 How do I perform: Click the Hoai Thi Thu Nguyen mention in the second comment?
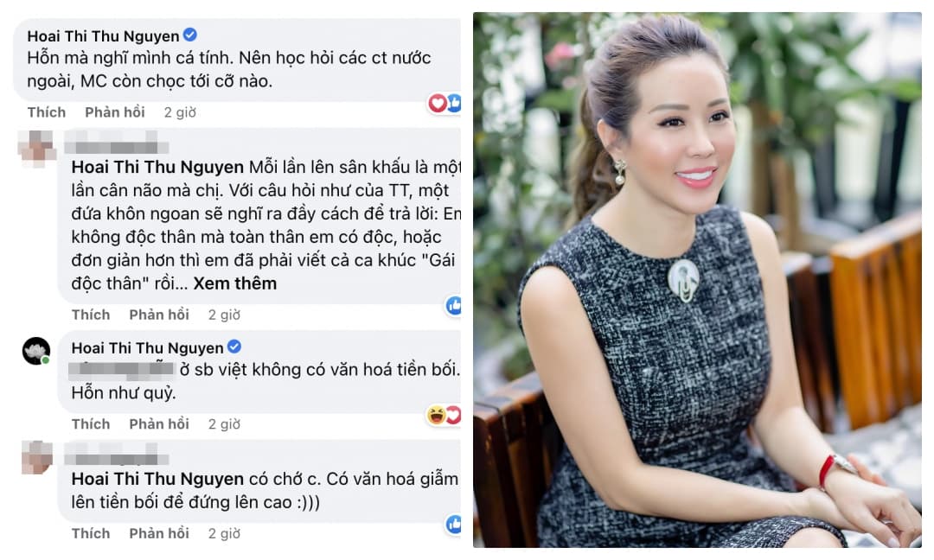coord(157,168)
